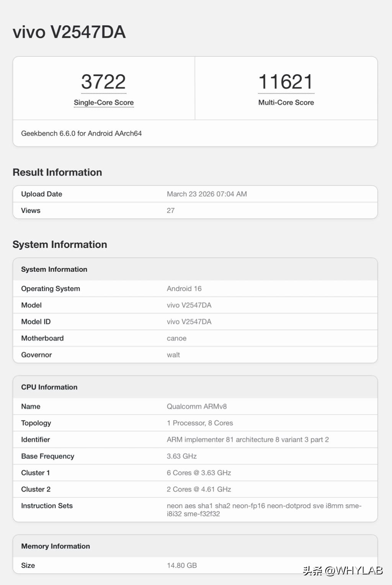Viewport: 392px width, 585px height.
Task: Open the Result Information section header
Action: point(57,172)
